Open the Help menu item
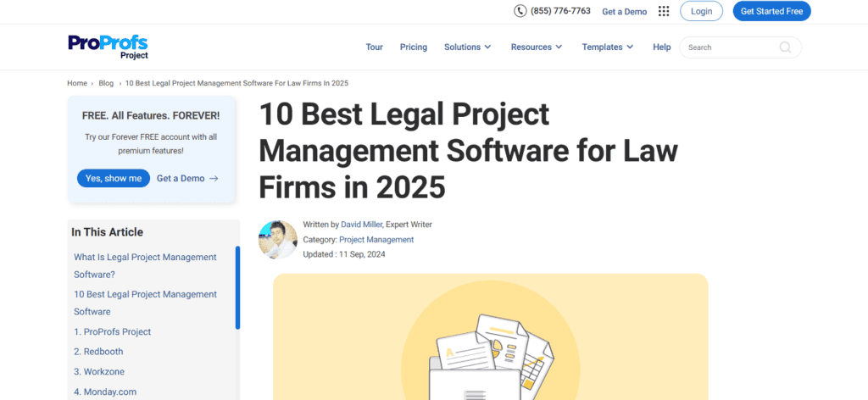 [661, 47]
